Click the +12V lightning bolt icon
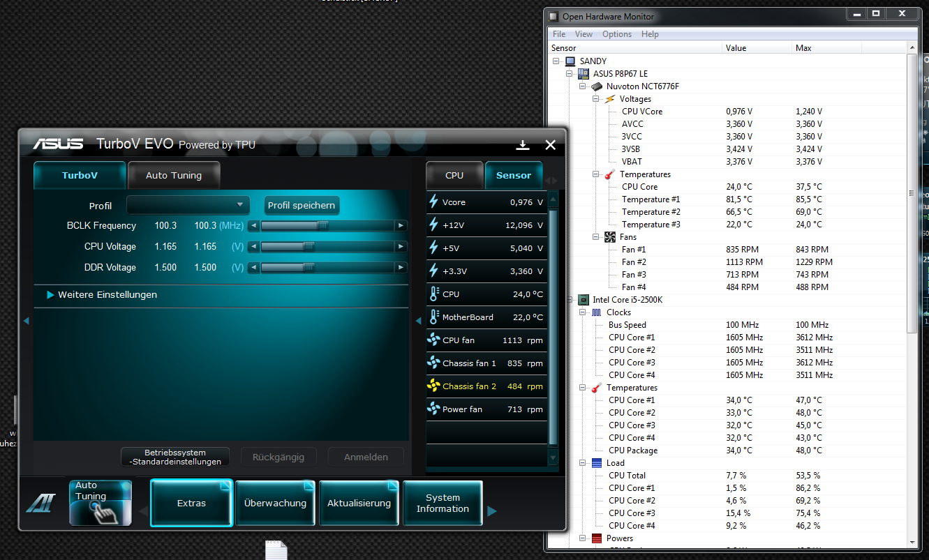929x560 pixels. tap(434, 225)
